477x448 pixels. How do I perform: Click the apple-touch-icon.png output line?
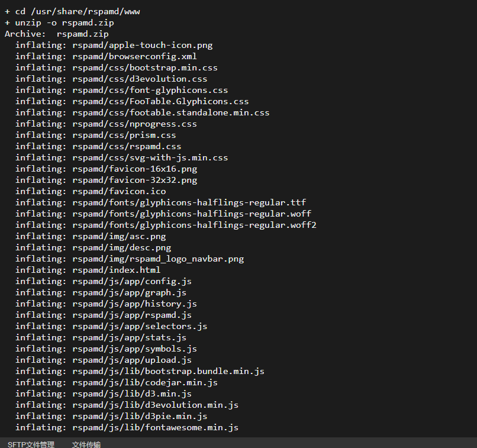(x=114, y=46)
